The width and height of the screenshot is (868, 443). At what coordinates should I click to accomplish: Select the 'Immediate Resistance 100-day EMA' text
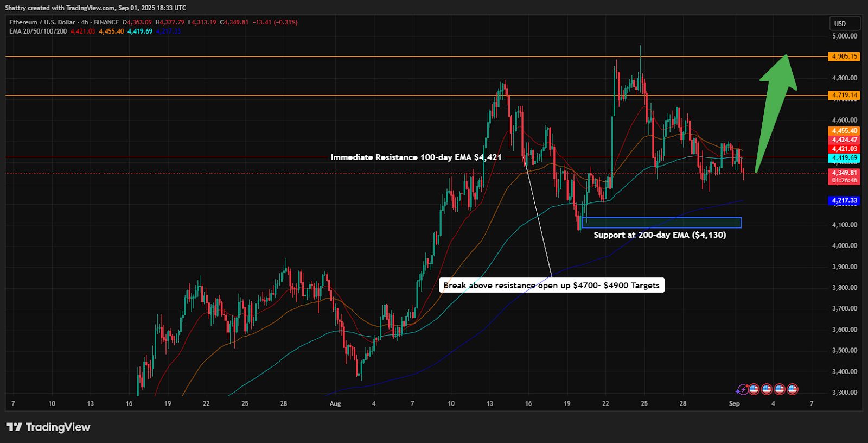click(x=416, y=157)
